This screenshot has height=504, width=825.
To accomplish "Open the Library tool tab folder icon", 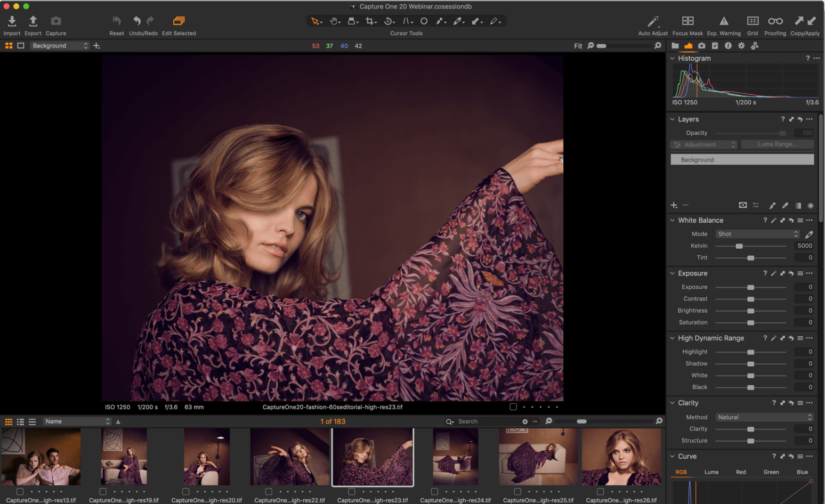I will 675,46.
